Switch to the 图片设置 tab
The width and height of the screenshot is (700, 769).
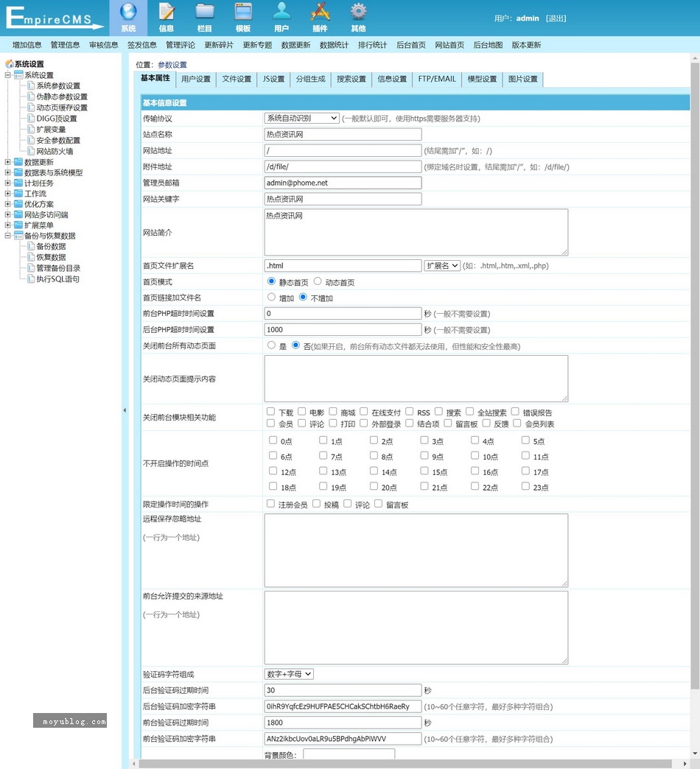523,79
